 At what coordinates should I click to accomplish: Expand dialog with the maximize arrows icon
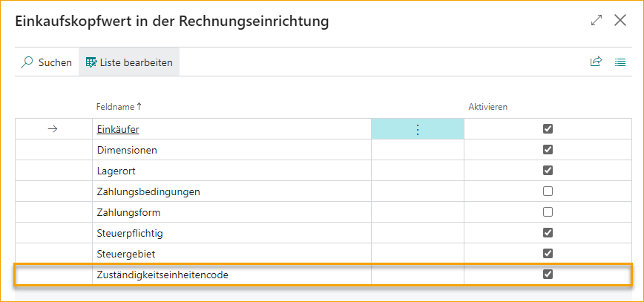[597, 21]
